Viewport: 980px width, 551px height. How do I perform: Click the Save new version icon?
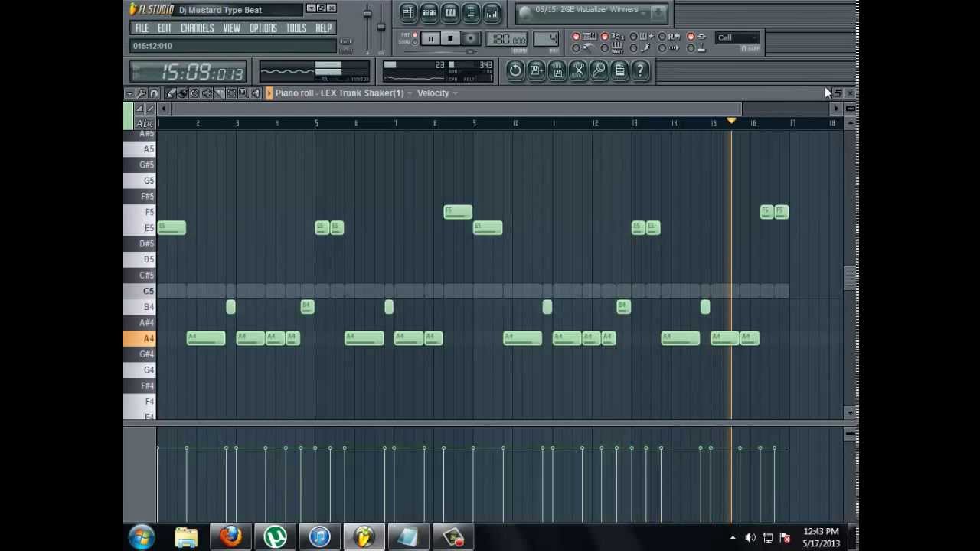point(536,70)
